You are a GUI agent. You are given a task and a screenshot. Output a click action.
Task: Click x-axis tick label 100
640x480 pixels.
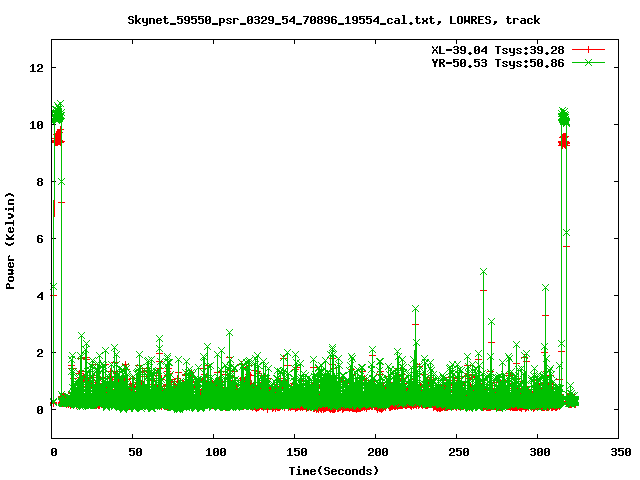pos(216,452)
